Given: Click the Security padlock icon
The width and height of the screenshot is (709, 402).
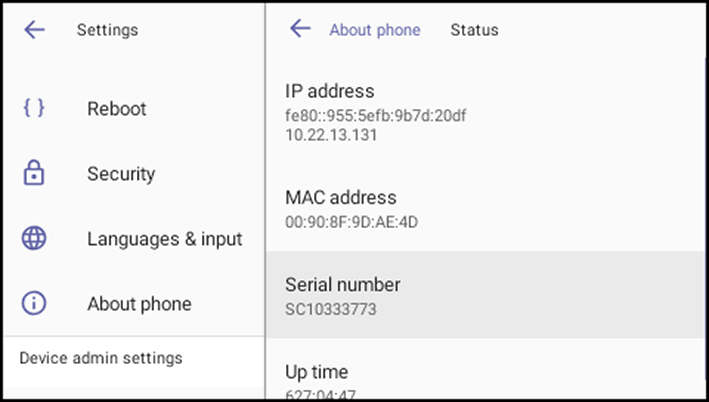Looking at the screenshot, I should (x=34, y=173).
